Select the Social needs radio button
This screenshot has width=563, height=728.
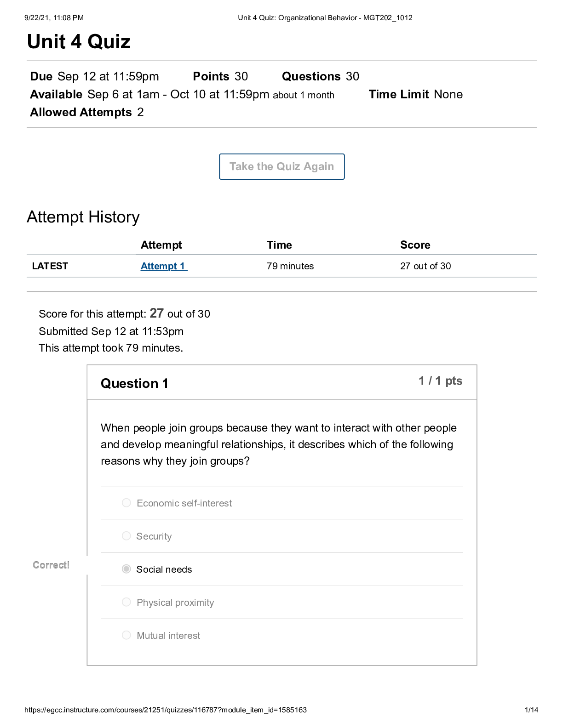click(126, 569)
